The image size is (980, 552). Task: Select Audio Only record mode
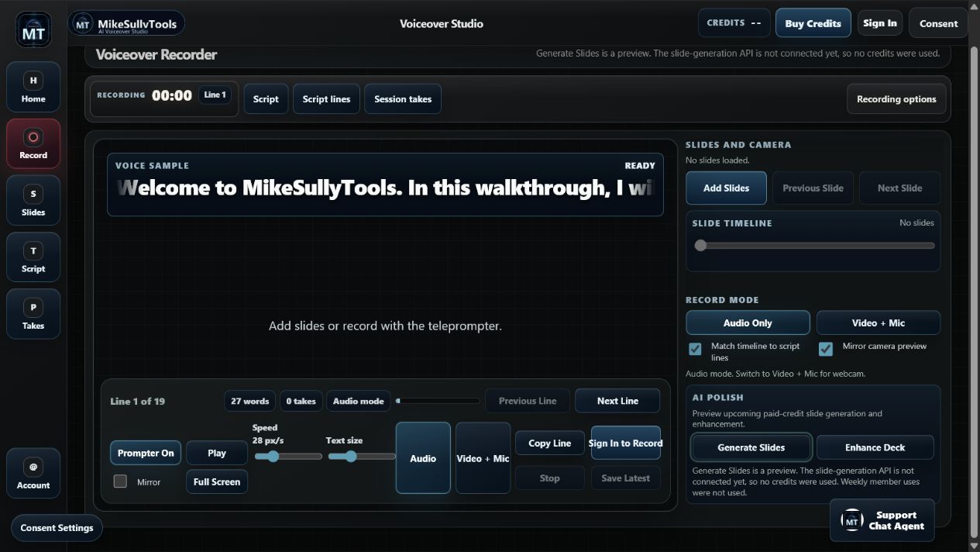point(748,323)
